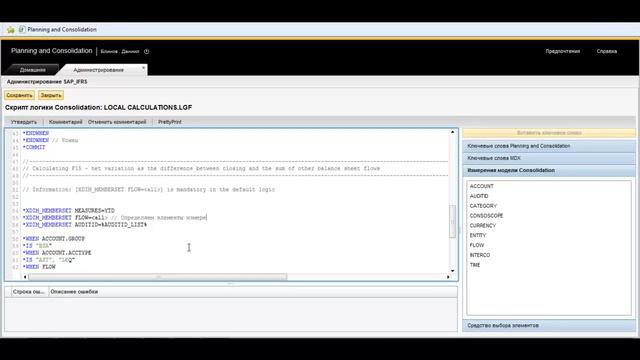Click the username text in header

120,51
